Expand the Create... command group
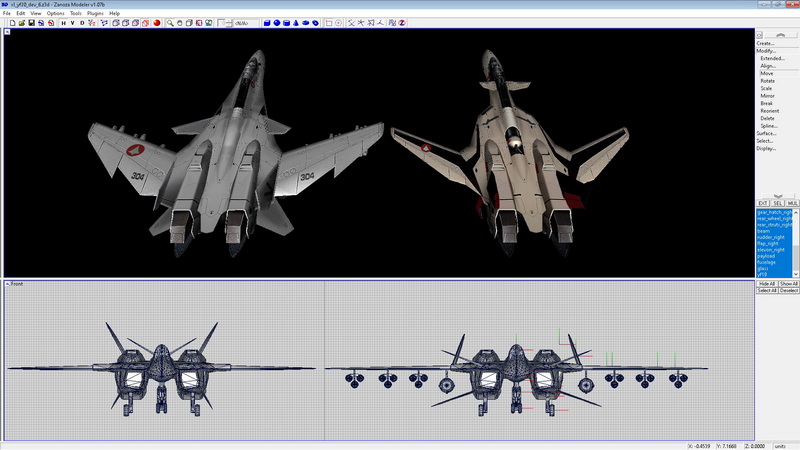800x450 pixels. point(765,43)
